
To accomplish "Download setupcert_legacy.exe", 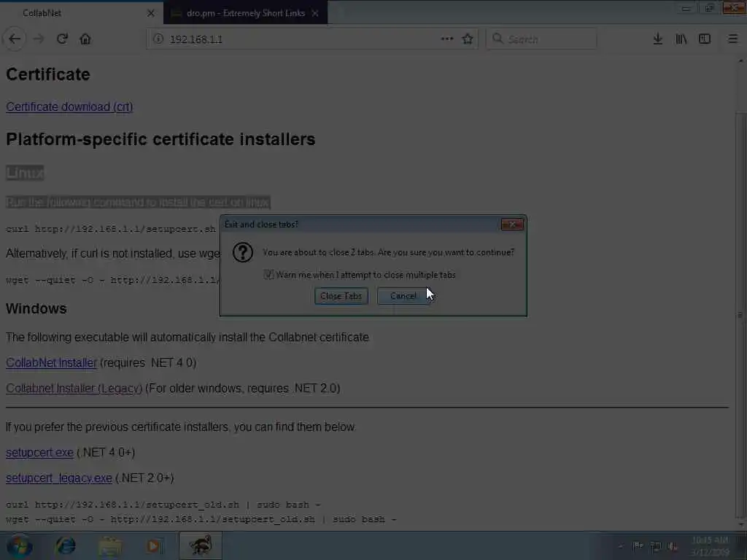I will pos(59,478).
